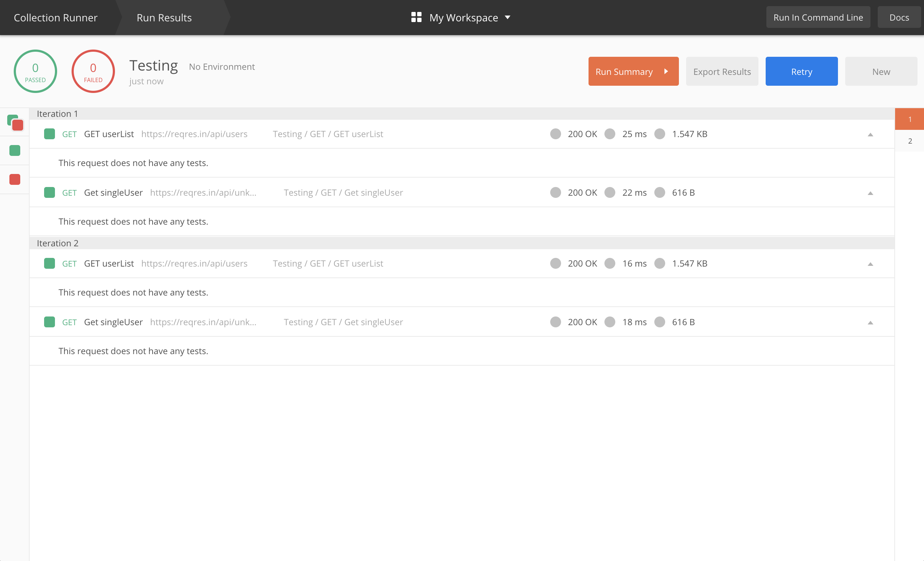924x561 pixels.
Task: Click response time dot beside 22 ms
Action: 610,192
